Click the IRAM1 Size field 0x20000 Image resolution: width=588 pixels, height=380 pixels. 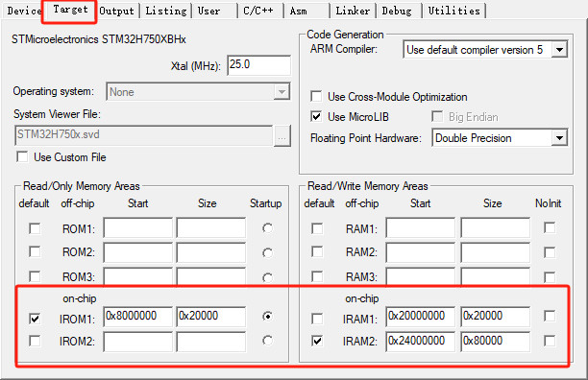496,317
